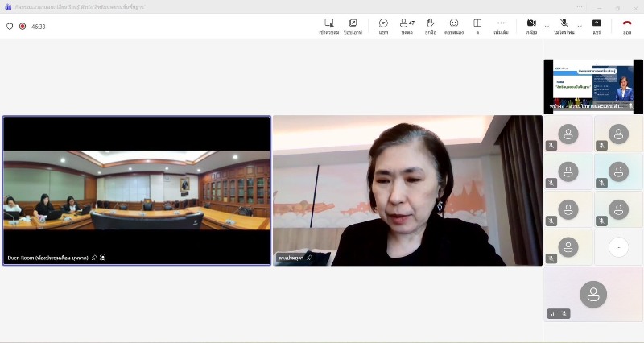Open the View layout options
This screenshot has height=343, width=644.
point(477,23)
